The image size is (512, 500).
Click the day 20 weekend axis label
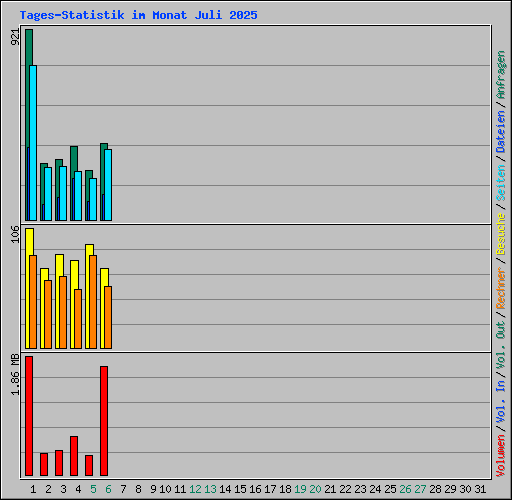pyautogui.click(x=315, y=489)
